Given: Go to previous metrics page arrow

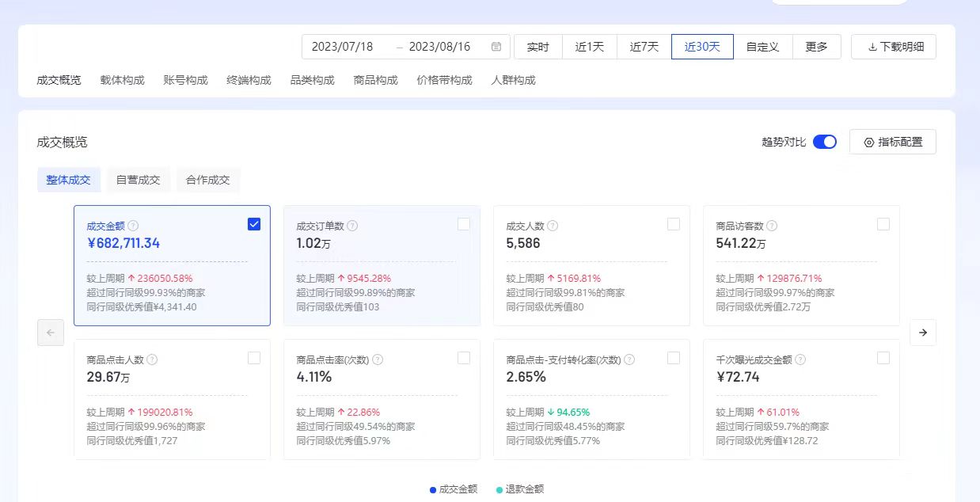Looking at the screenshot, I should tap(51, 333).
